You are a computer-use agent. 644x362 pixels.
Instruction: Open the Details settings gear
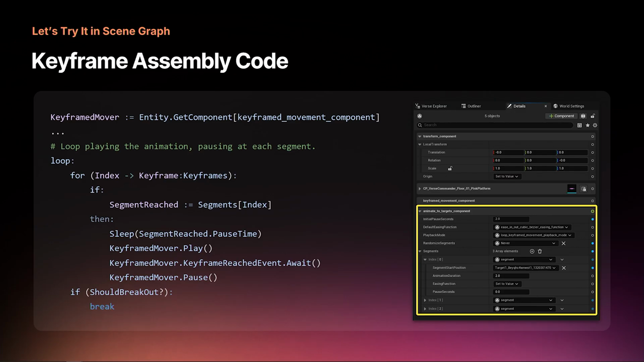pyautogui.click(x=595, y=125)
